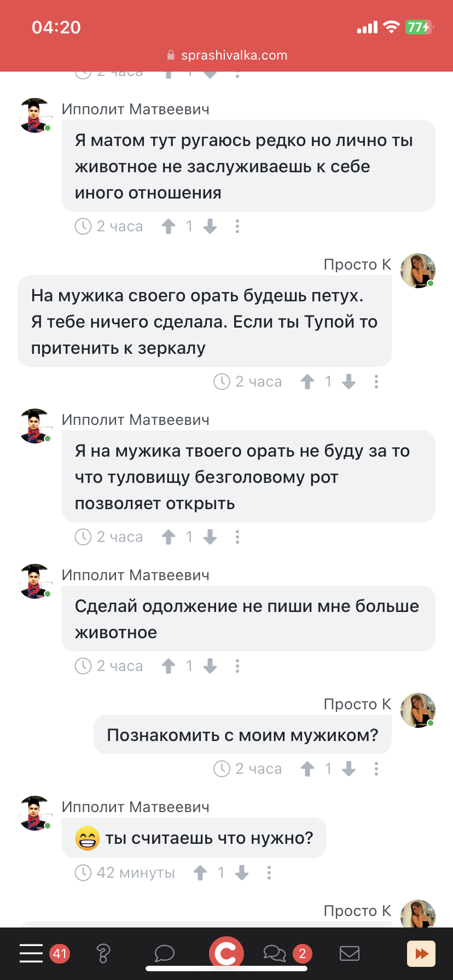453x980 pixels.
Task: Upvote the comment about 'Сделай одолжение'
Action: tap(169, 666)
